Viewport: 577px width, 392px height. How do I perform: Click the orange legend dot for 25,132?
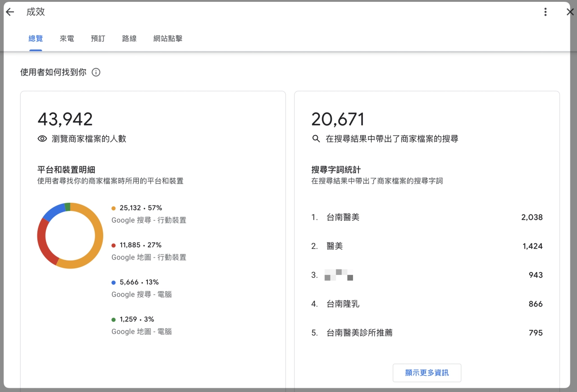[x=114, y=208]
